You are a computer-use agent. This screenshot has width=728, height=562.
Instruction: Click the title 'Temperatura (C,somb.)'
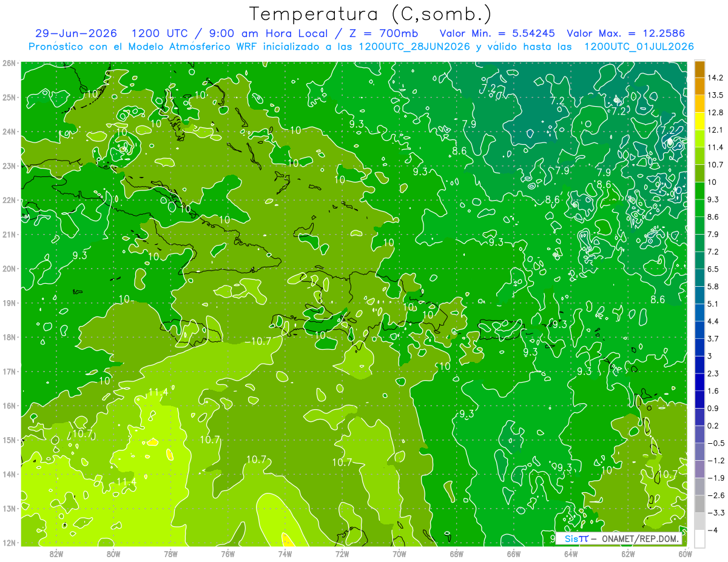tap(371, 14)
